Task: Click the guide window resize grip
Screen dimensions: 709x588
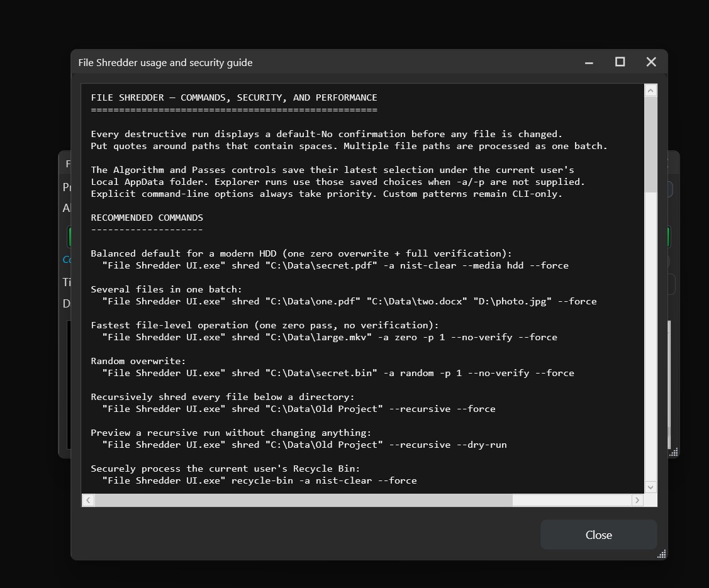Action: [662, 554]
